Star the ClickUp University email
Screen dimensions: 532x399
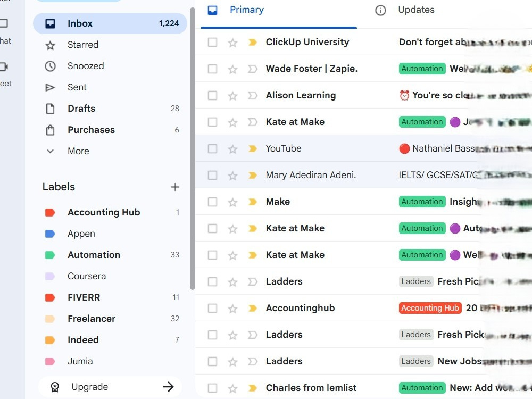coord(232,43)
